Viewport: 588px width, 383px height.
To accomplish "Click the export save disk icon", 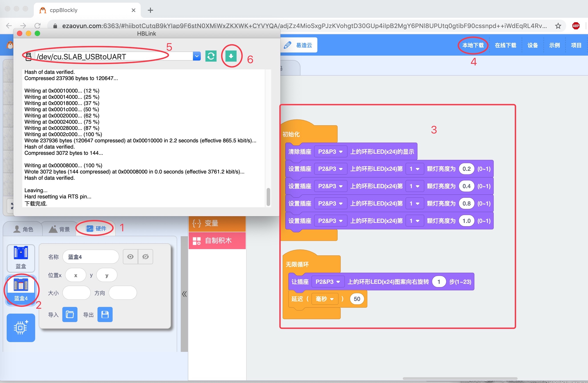I will [105, 314].
